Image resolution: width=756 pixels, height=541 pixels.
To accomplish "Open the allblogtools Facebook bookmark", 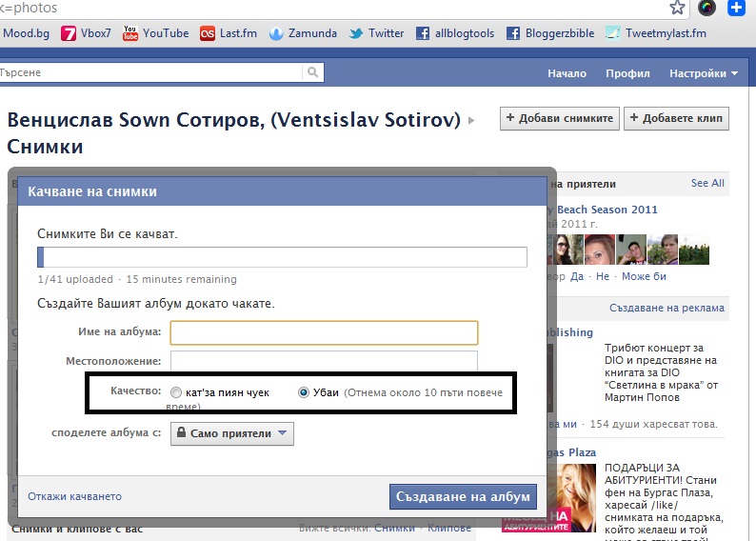I will [455, 33].
